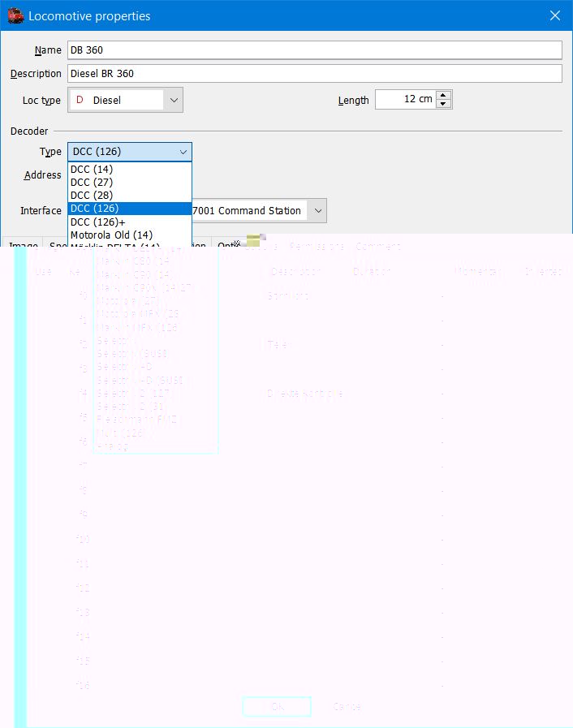Screen dimensions: 573x728
Task: Switch to the Image tab
Action: [23, 245]
